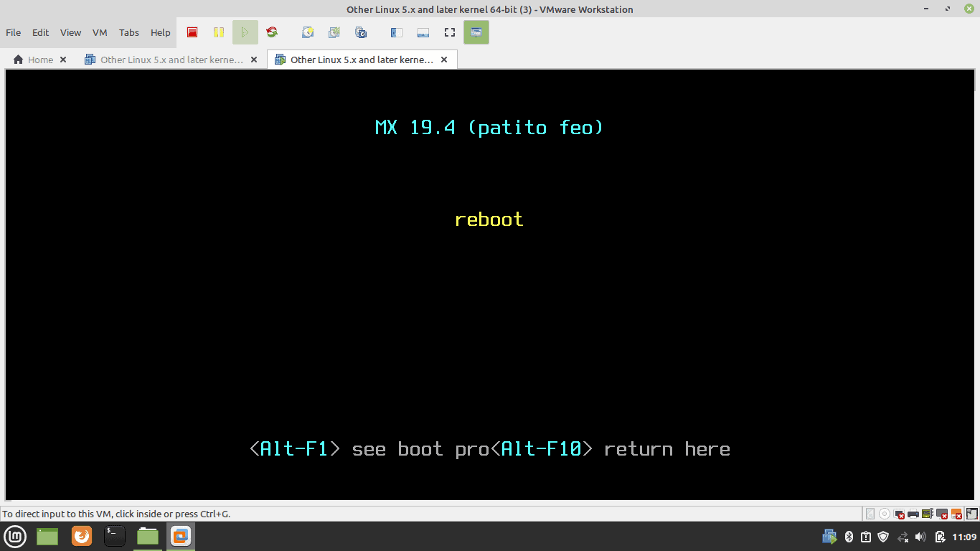Viewport: 980px width, 551px height.
Task: Click the clipboard alert tray icon
Action: [866, 537]
